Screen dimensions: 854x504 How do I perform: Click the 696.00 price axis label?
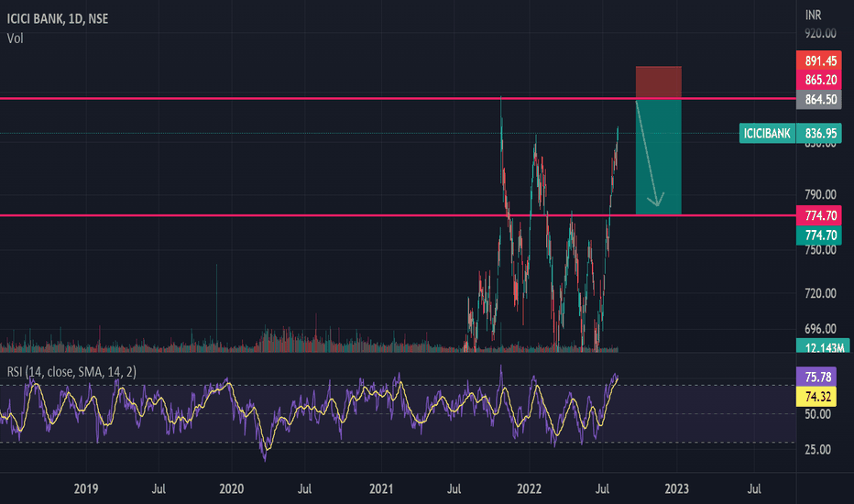click(x=820, y=329)
